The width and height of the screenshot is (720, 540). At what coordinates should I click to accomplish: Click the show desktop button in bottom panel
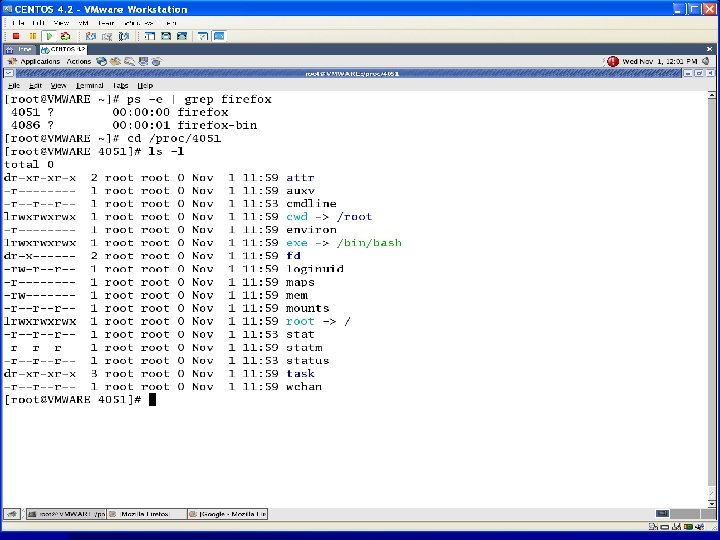pyautogui.click(x=12, y=514)
